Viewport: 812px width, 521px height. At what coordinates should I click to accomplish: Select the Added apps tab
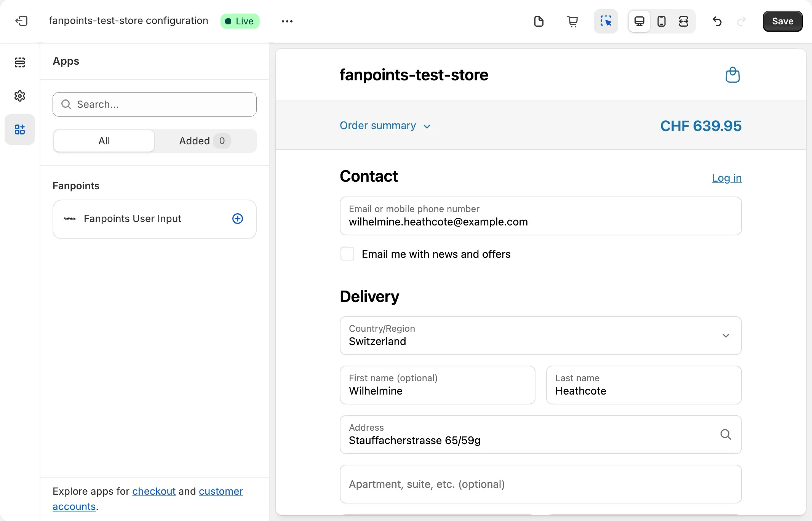205,141
